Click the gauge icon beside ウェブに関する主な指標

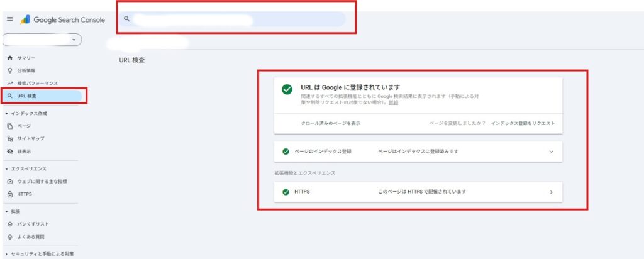(10, 182)
